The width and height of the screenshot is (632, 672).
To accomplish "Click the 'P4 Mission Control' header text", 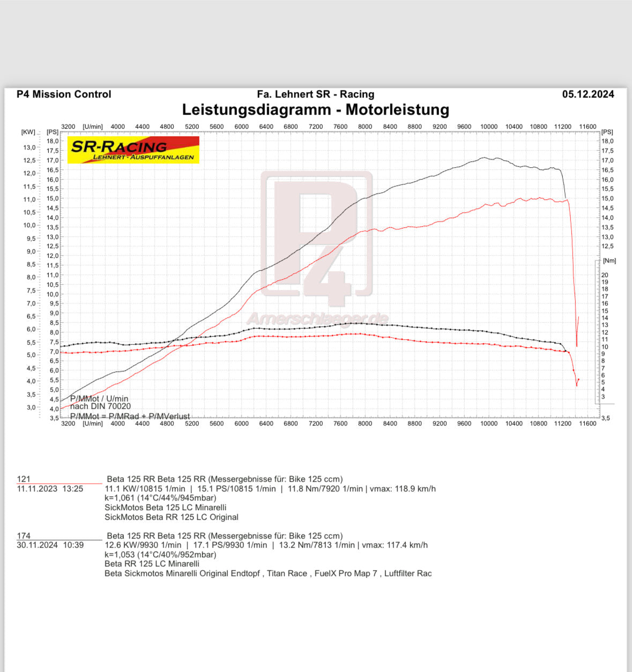I will click(64, 94).
